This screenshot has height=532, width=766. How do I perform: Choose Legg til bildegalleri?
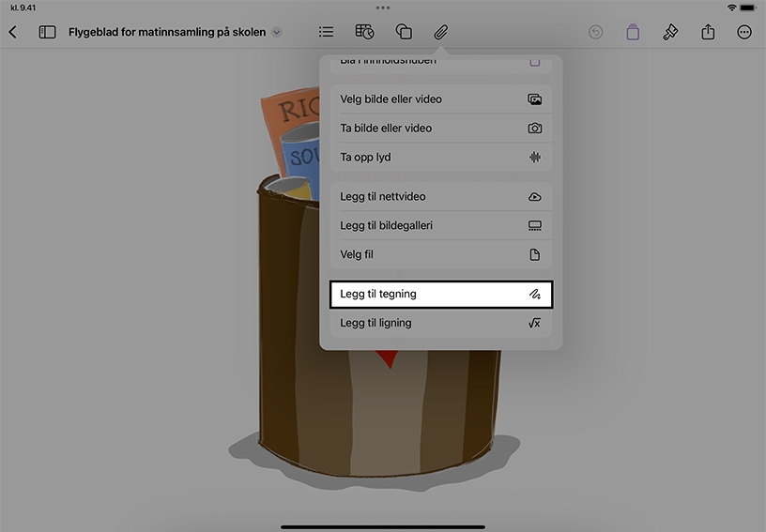pos(441,225)
